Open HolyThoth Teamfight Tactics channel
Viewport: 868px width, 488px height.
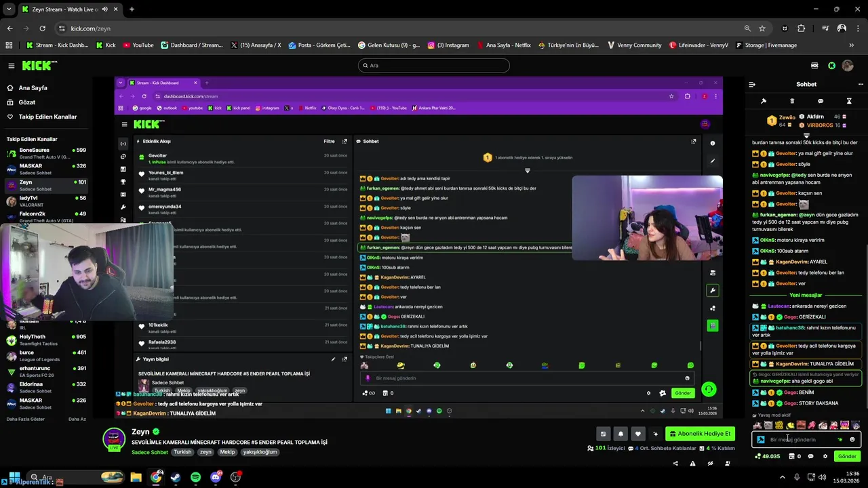tap(46, 340)
